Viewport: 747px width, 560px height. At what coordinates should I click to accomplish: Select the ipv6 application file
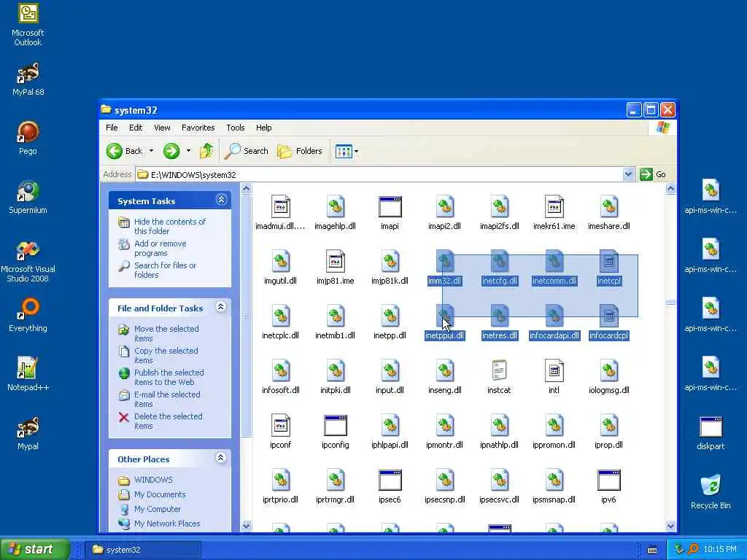(609, 486)
